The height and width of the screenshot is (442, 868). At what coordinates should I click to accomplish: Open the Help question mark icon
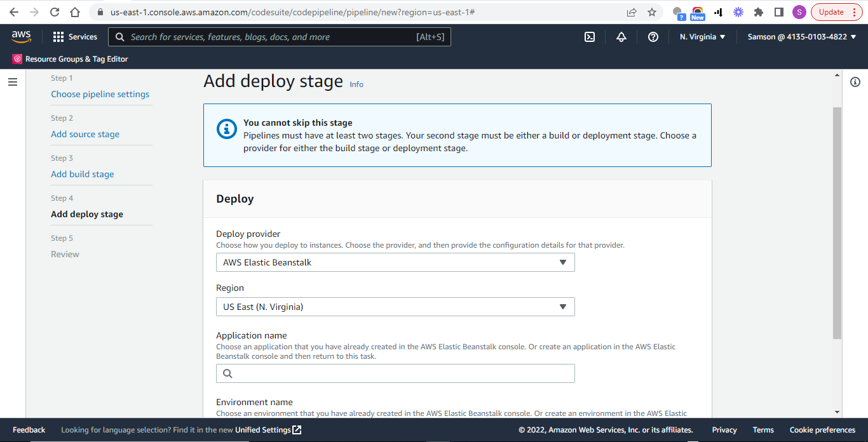(x=653, y=36)
